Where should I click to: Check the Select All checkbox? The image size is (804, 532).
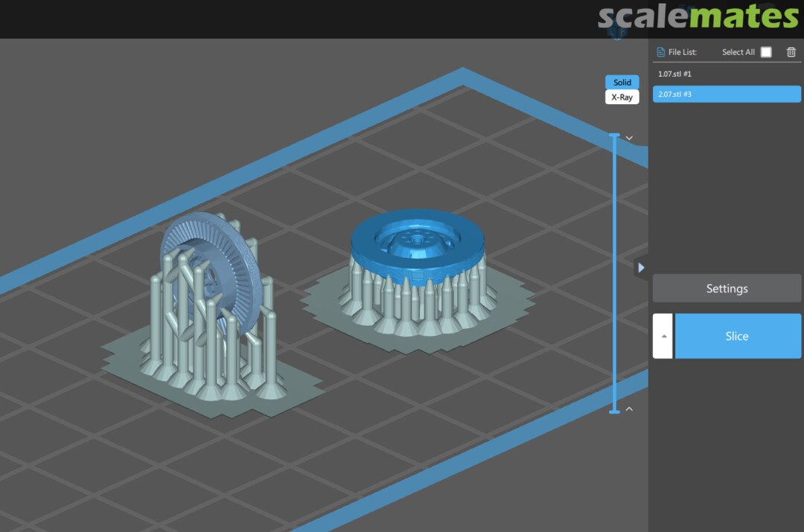pyautogui.click(x=766, y=52)
